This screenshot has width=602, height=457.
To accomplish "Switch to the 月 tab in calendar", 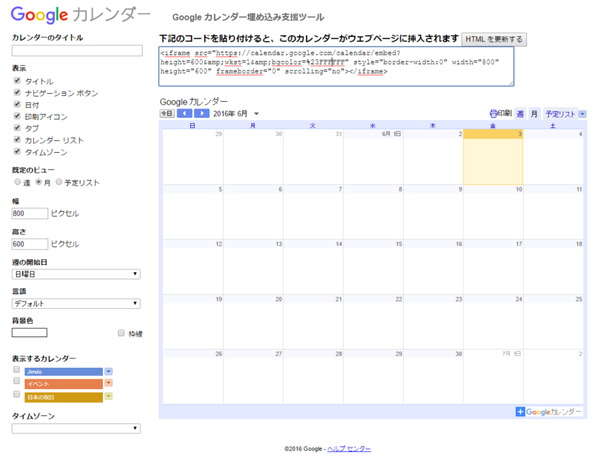I will tap(534, 114).
